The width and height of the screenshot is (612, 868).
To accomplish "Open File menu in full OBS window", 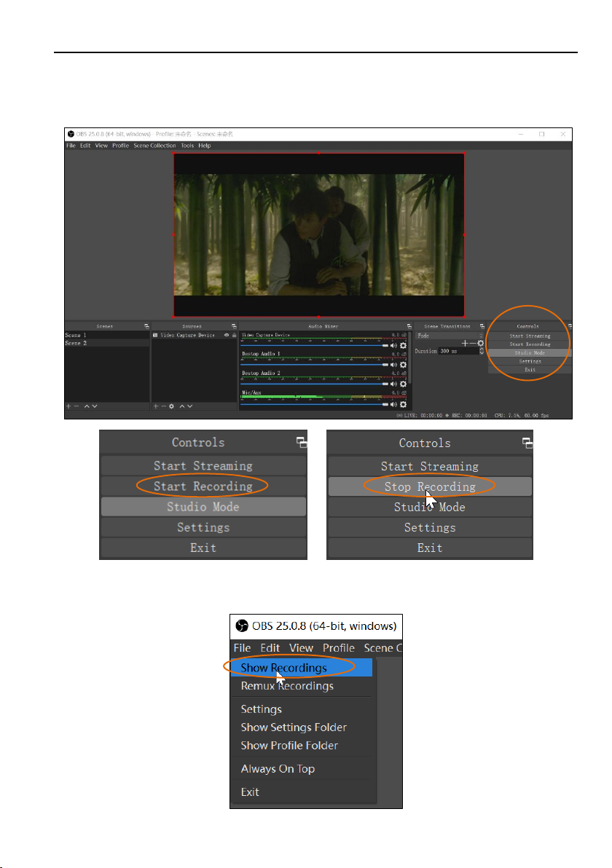I will [x=71, y=146].
